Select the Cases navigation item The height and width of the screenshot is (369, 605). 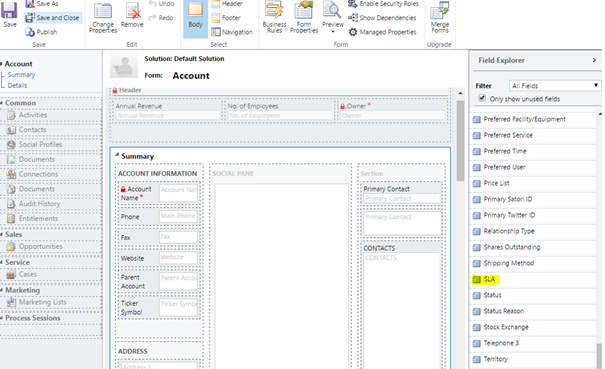[22, 274]
